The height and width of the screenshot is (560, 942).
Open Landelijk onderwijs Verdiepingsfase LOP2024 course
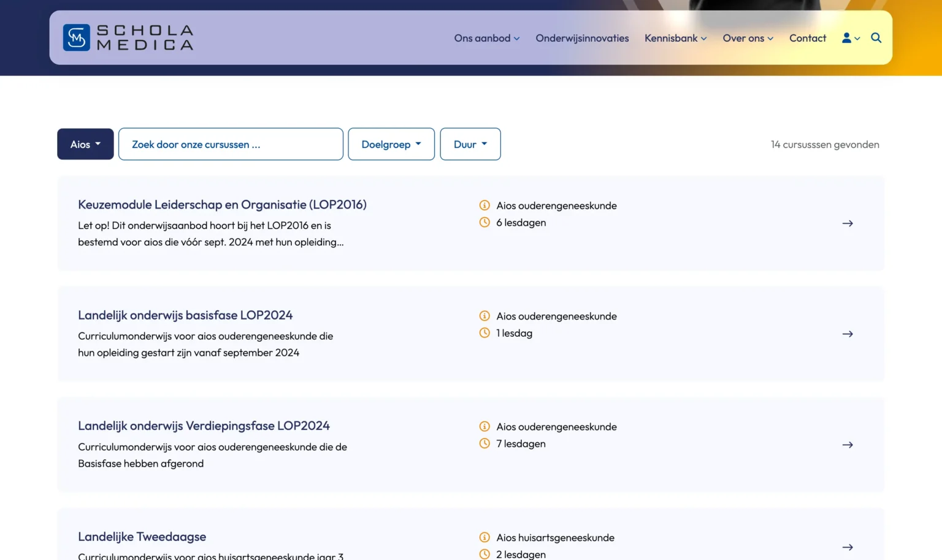tap(204, 426)
